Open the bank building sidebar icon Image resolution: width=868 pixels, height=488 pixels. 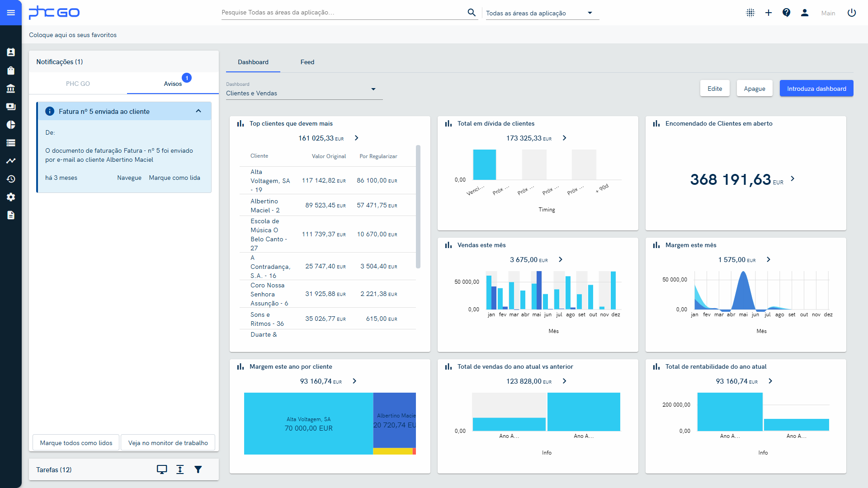pos(11,89)
